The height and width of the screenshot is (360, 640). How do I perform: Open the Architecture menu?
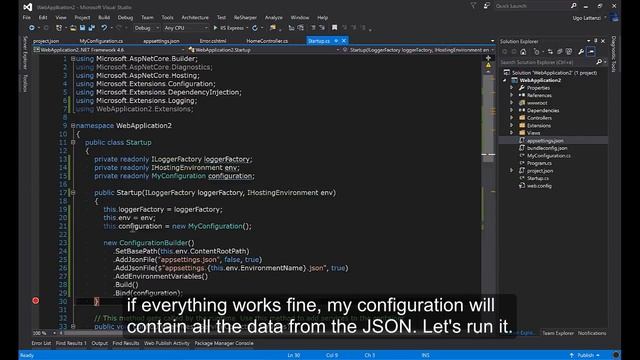195,18
